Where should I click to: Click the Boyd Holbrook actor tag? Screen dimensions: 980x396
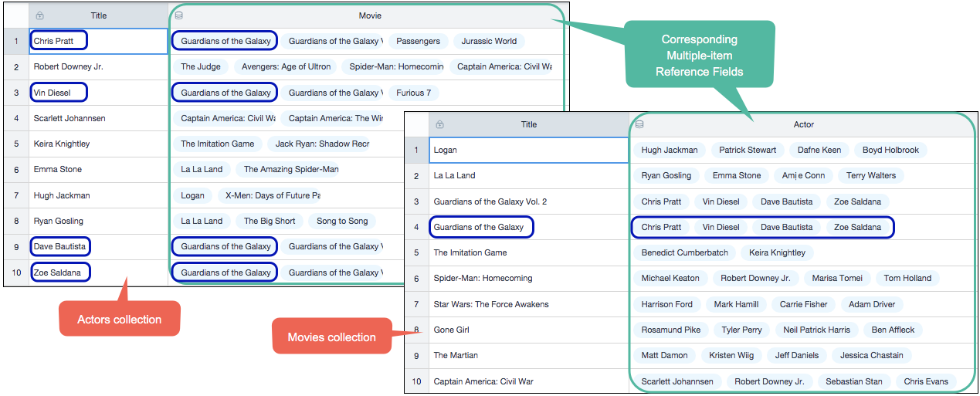coord(891,150)
